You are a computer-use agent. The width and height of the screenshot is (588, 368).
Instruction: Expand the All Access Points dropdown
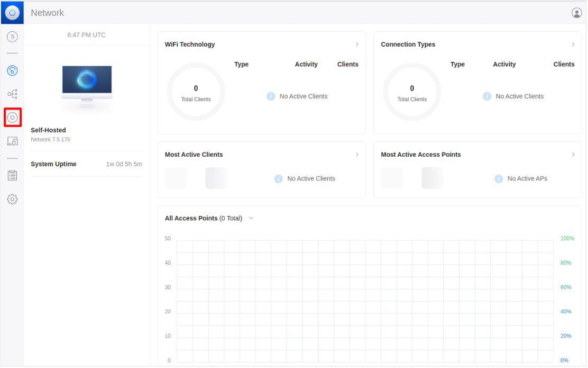(x=251, y=218)
